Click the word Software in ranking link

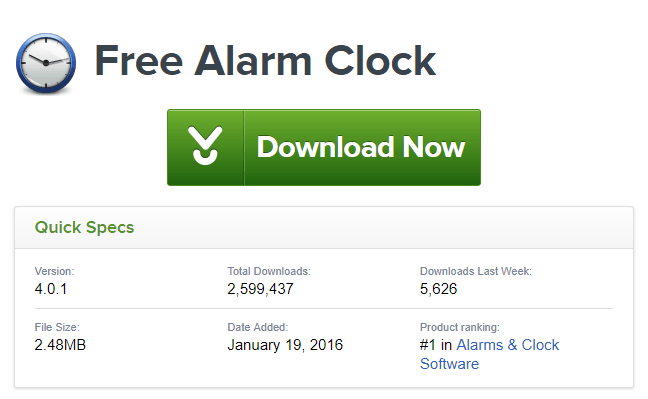coord(450,364)
